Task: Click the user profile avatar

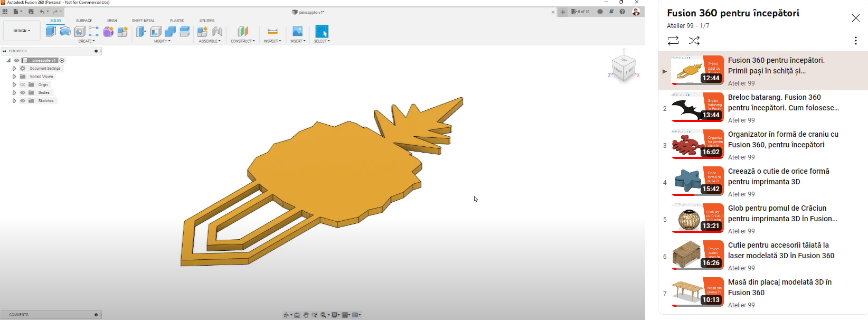Action: [x=636, y=12]
